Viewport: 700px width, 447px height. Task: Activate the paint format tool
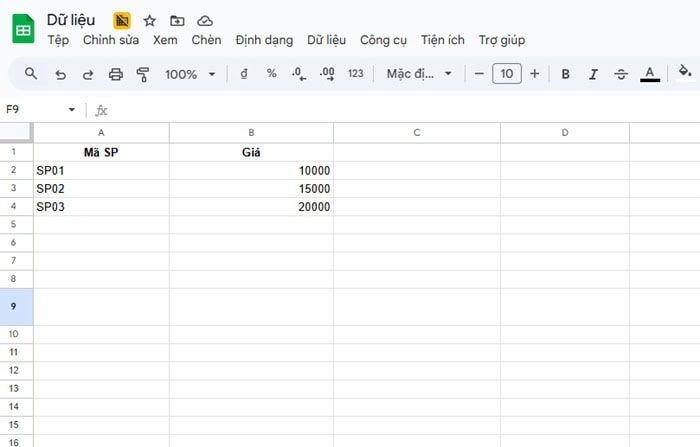142,74
